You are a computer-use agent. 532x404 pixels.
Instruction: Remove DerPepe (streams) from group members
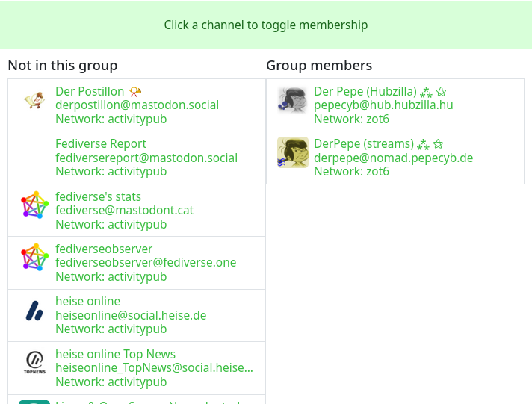(363, 144)
